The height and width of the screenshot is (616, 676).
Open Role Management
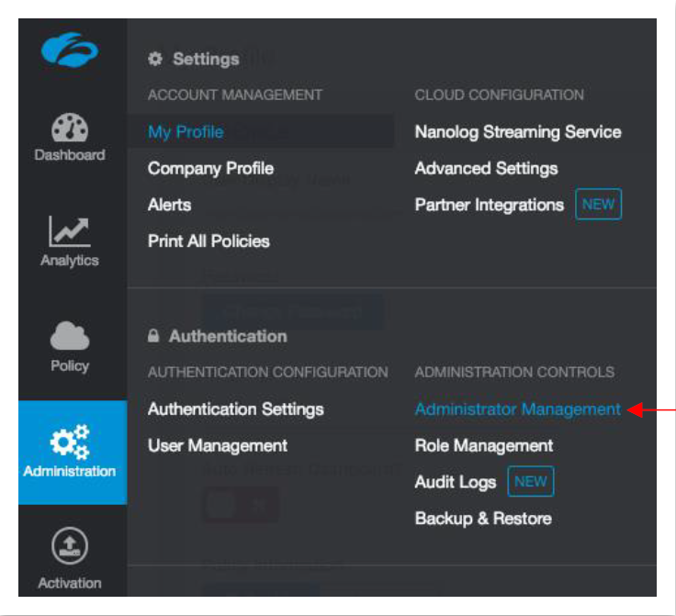(483, 446)
